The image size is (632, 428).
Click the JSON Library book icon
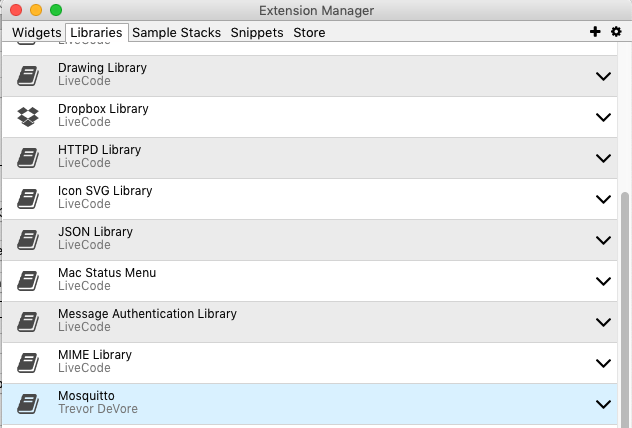(x=28, y=239)
